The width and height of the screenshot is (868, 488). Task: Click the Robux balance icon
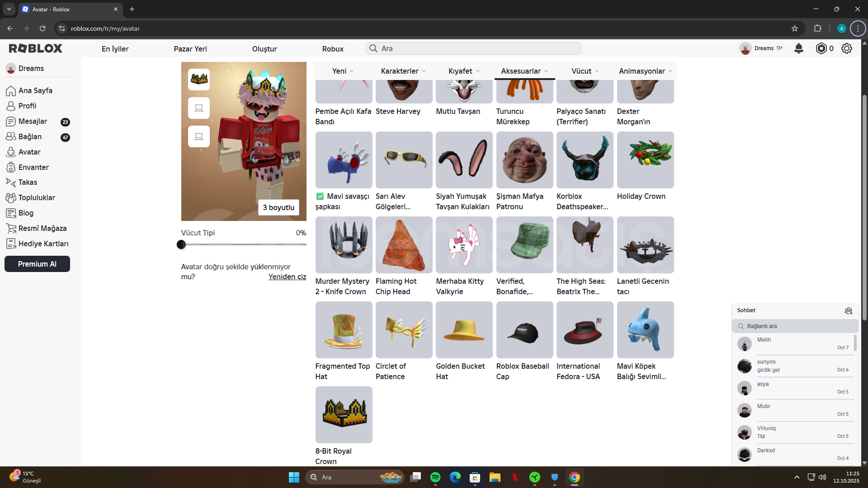pyautogui.click(x=821, y=48)
